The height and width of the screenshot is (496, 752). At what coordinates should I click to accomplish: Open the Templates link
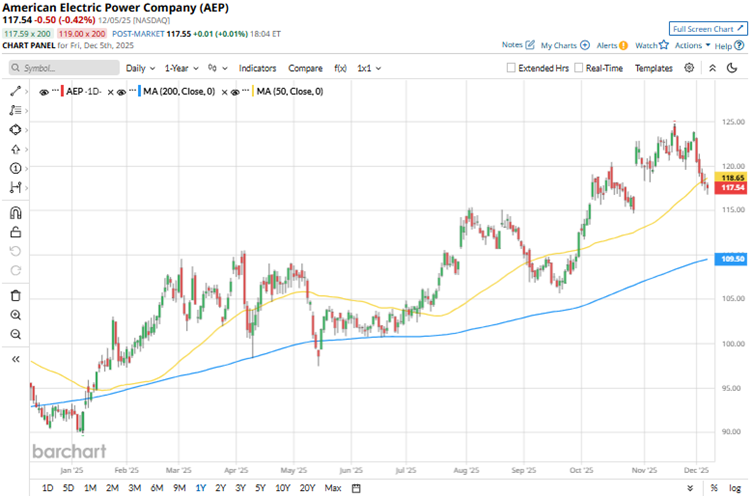coord(654,68)
